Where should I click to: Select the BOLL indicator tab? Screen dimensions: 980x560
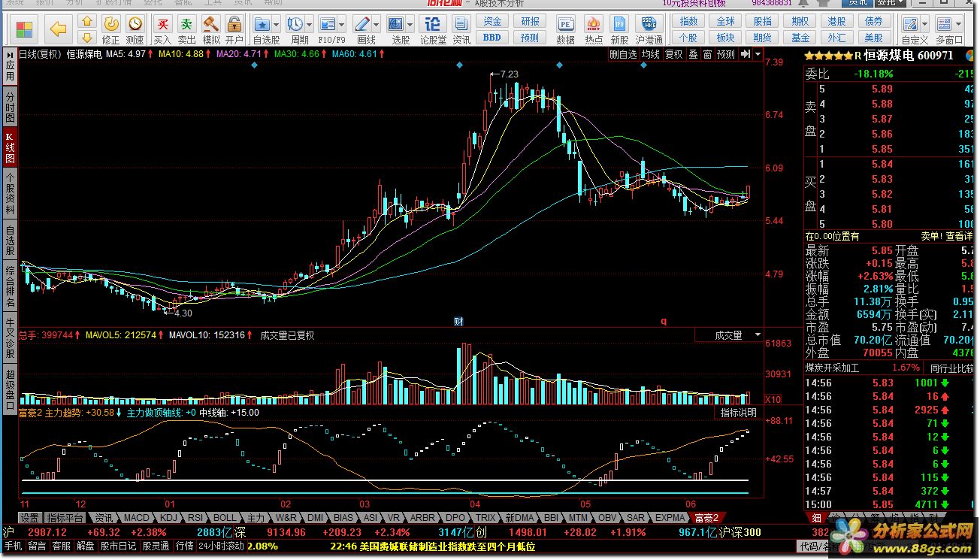(225, 518)
